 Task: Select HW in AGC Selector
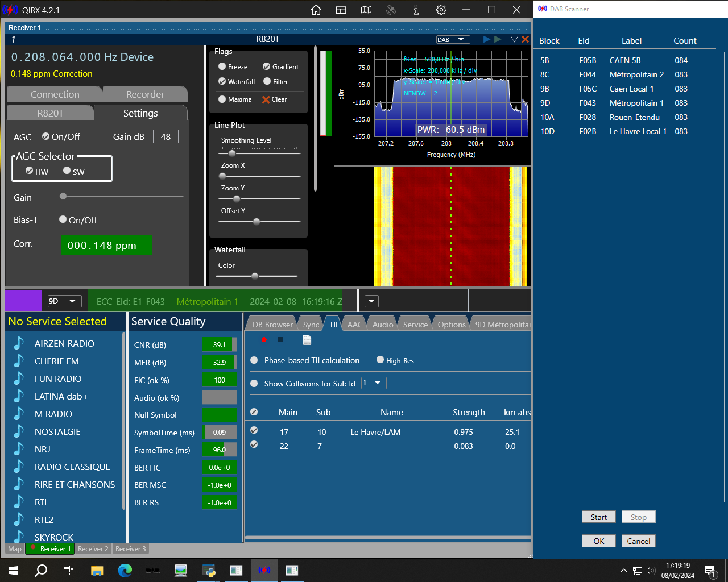pos(30,171)
